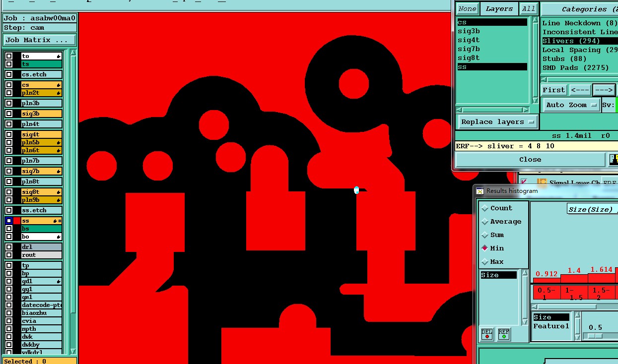The image size is (618, 364).
Task: Select Inconsistent Line category
Action: click(x=580, y=32)
